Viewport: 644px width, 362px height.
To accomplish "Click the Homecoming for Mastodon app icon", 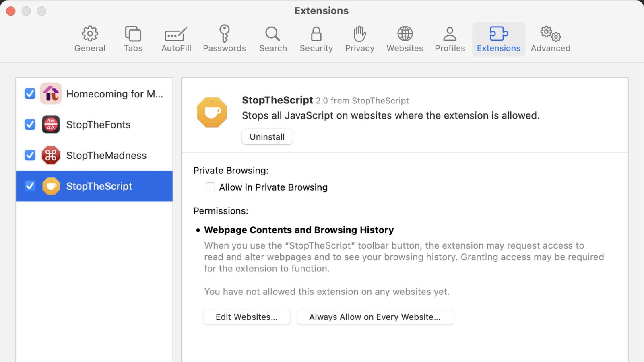I will tap(51, 94).
